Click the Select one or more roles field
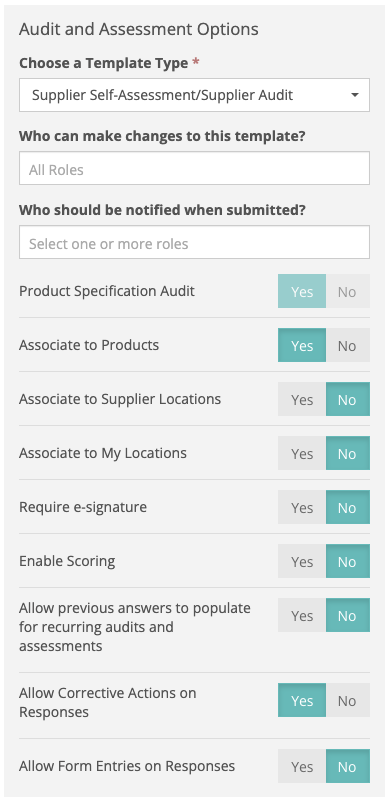Screen dimensions: 392x806 pos(194,242)
